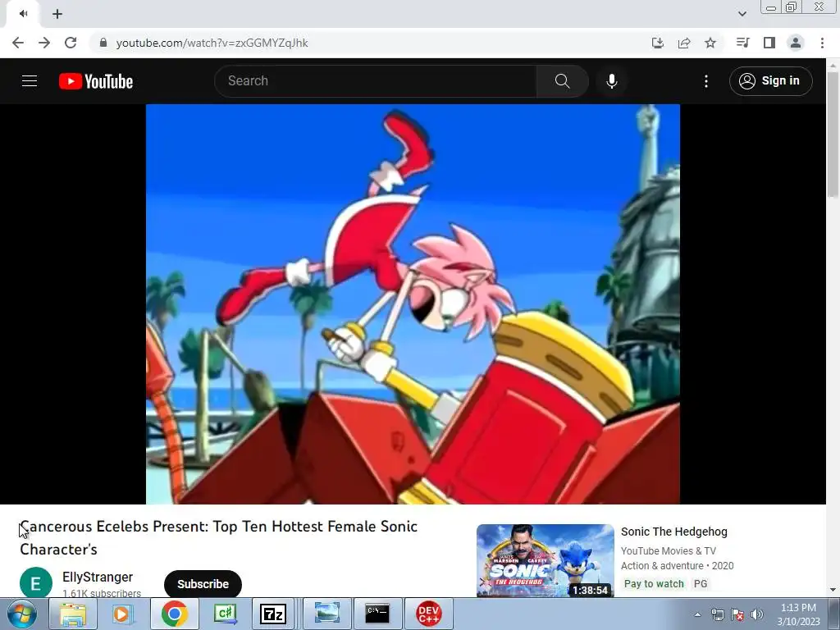Open Chrome profile avatar
The image size is (840, 630).
(796, 43)
